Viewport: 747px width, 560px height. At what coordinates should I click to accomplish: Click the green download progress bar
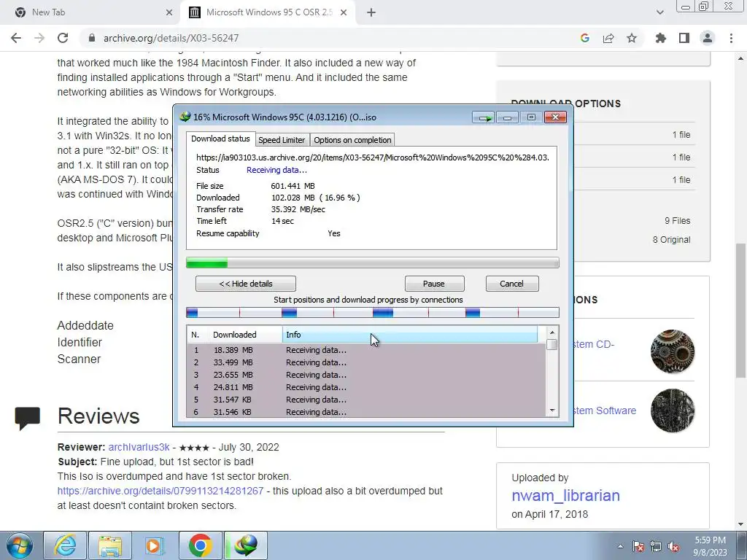click(x=373, y=262)
